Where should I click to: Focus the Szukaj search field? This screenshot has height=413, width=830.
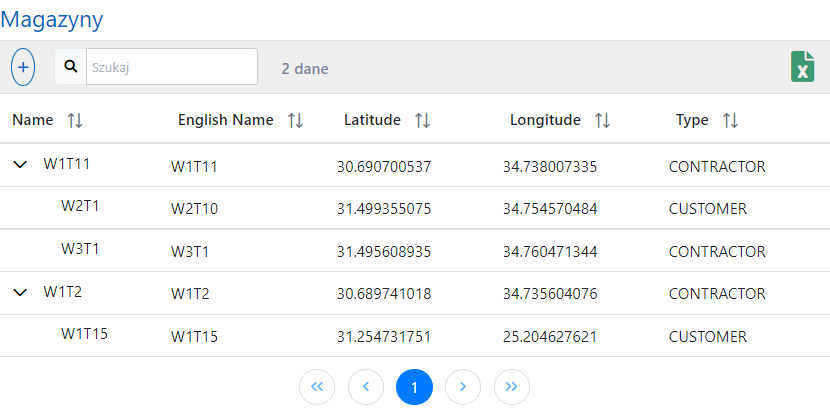[171, 67]
